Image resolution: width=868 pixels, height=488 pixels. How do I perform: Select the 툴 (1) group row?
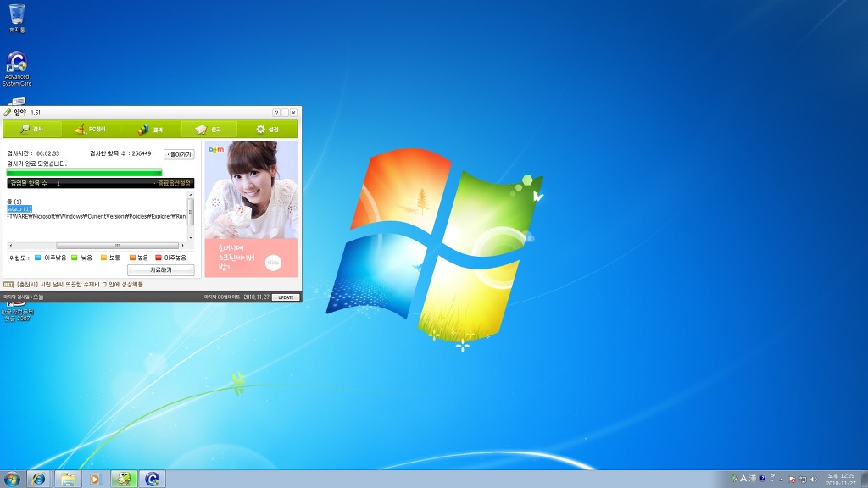[14, 202]
